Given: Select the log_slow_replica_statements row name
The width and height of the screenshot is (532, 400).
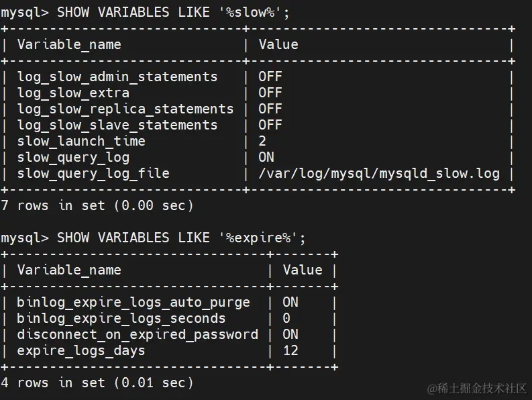Looking at the screenshot, I should [x=125, y=109].
